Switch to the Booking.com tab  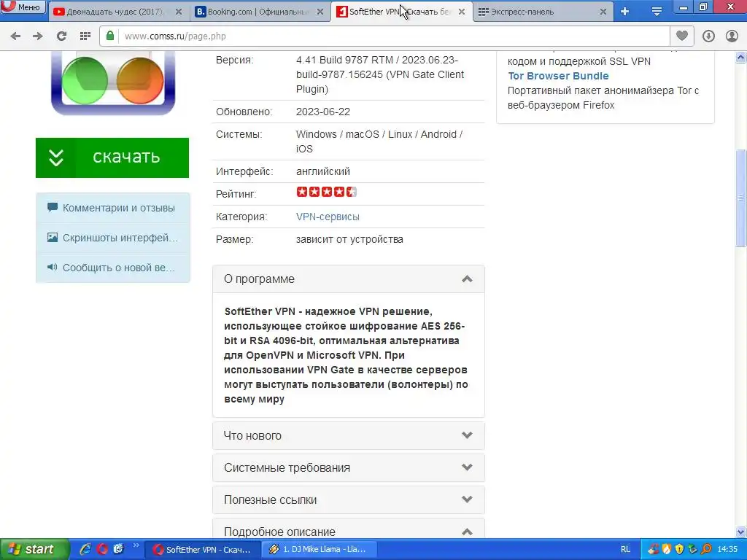click(x=259, y=12)
